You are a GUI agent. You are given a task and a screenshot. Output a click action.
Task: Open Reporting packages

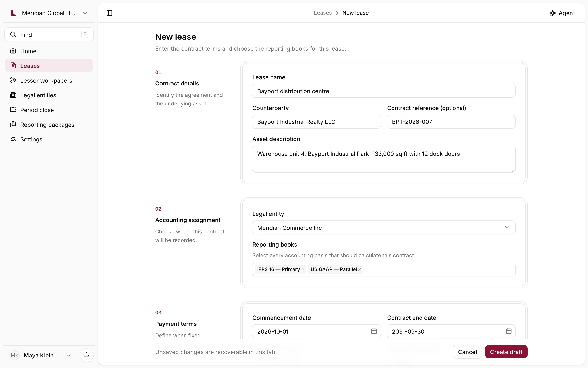pyautogui.click(x=49, y=125)
